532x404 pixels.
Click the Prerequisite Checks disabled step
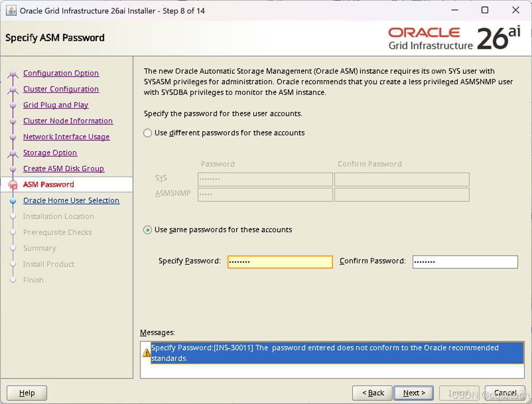(58, 233)
